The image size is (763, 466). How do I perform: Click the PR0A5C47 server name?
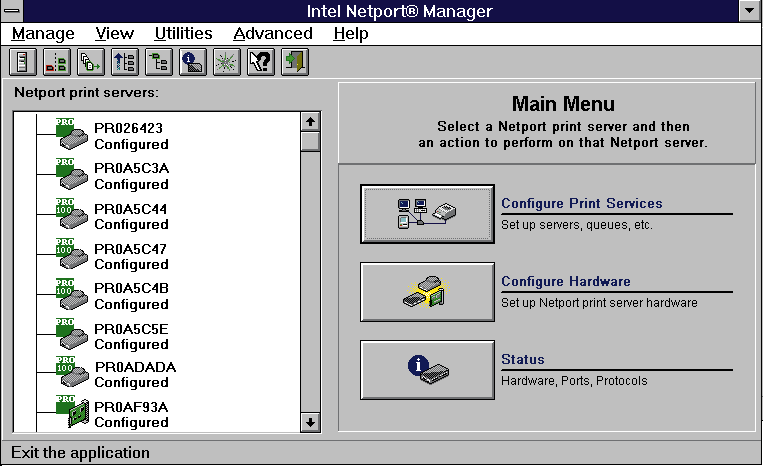pos(130,249)
